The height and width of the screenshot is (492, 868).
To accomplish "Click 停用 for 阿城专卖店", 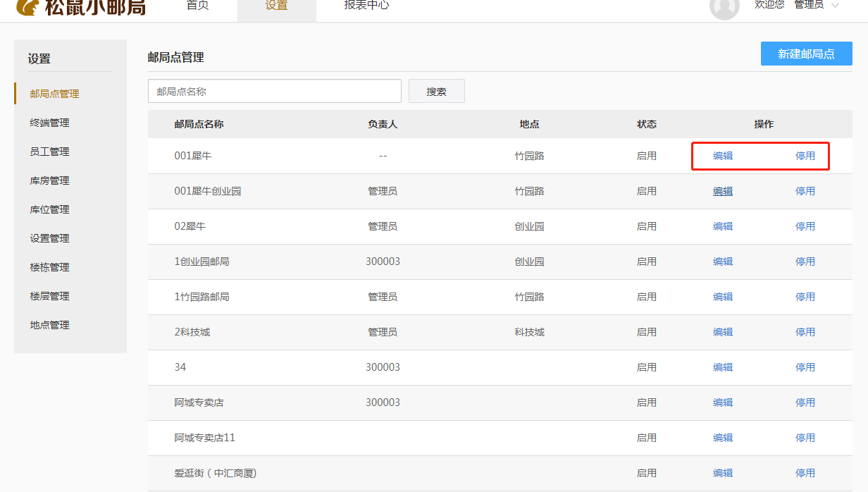I will point(805,402).
